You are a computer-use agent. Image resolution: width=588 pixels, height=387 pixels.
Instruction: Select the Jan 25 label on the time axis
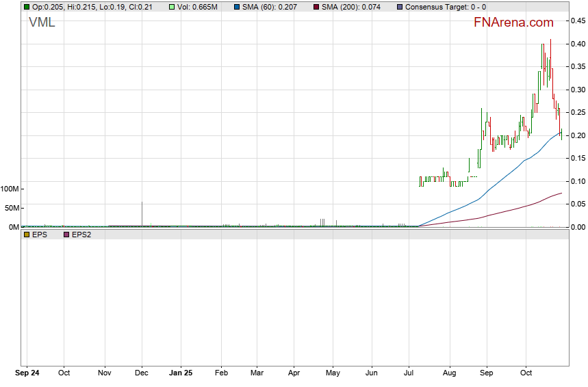pyautogui.click(x=181, y=373)
